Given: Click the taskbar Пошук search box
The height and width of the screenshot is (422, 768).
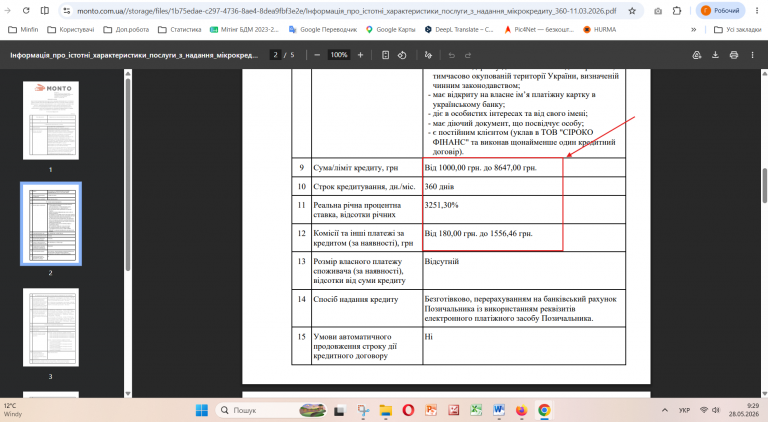Looking at the screenshot, I should (x=271, y=410).
